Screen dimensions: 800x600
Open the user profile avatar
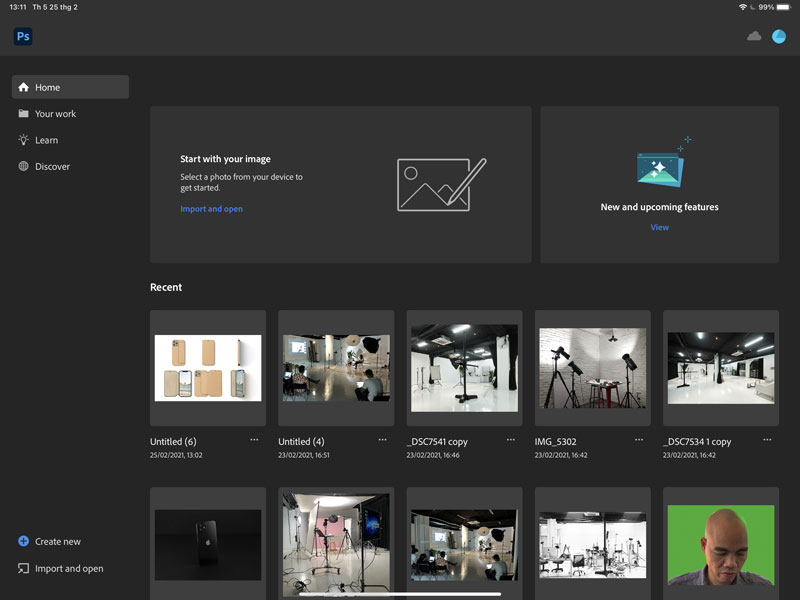point(778,36)
